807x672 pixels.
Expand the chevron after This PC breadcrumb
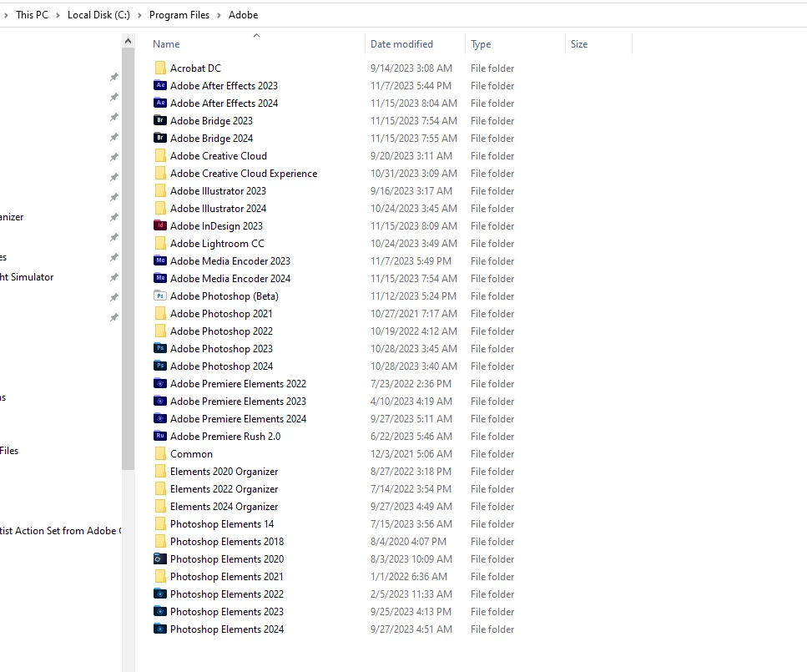coord(58,16)
